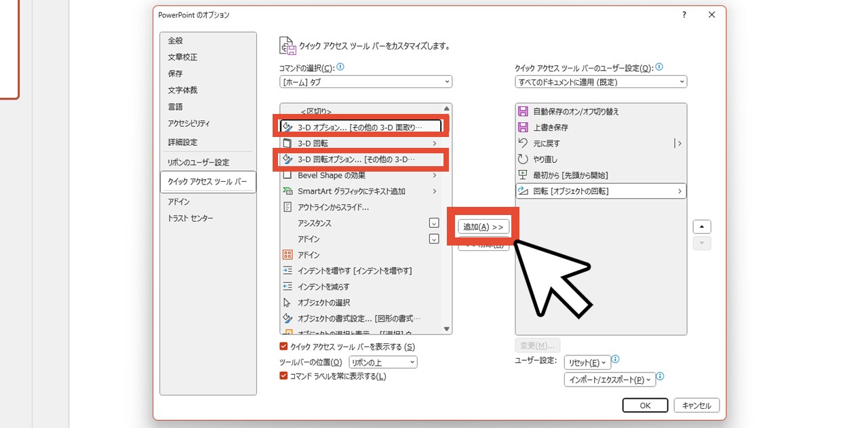This screenshot has height=428, width=868.
Task: Open left-pane アドイン options category
Action: click(208, 201)
